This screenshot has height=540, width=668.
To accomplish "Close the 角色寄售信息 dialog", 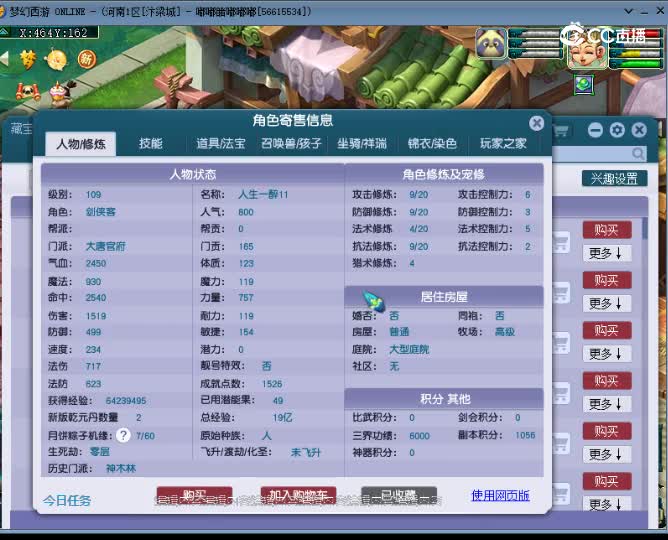I will tap(536, 124).
